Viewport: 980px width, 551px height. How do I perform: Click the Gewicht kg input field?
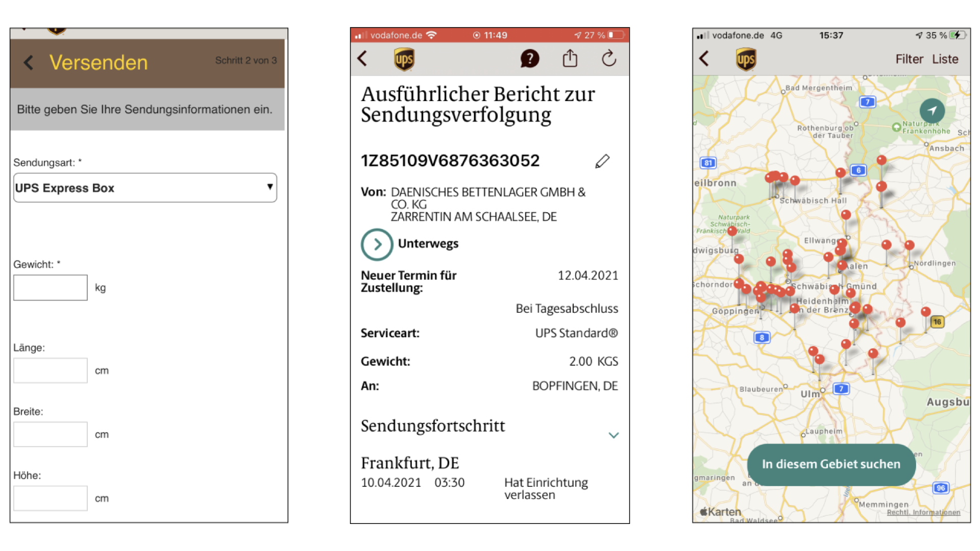(50, 287)
